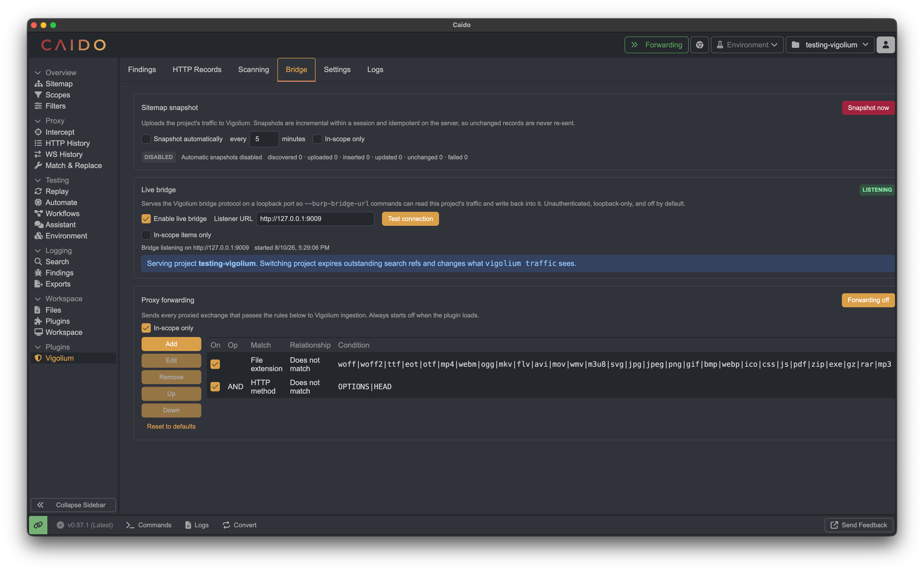
Task: Click Snapshot now button
Action: 868,108
